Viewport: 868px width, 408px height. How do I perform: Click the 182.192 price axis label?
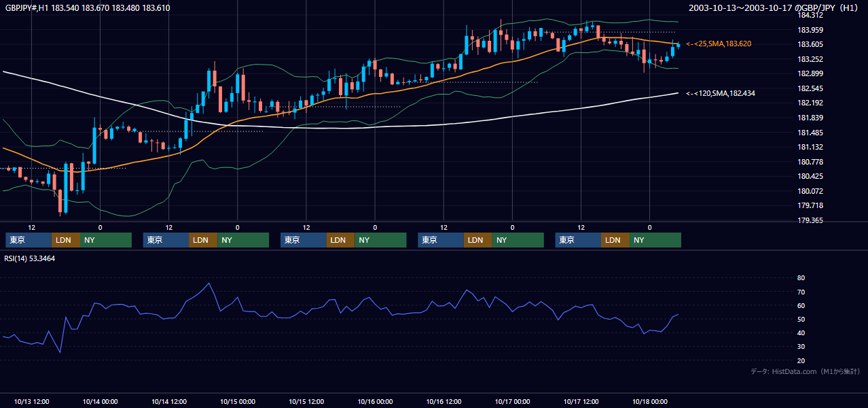tap(810, 103)
